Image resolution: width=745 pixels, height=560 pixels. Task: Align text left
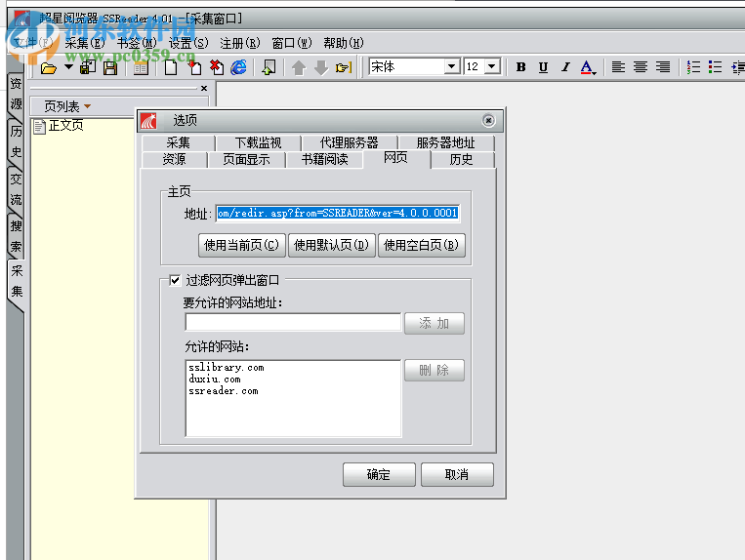click(x=618, y=67)
